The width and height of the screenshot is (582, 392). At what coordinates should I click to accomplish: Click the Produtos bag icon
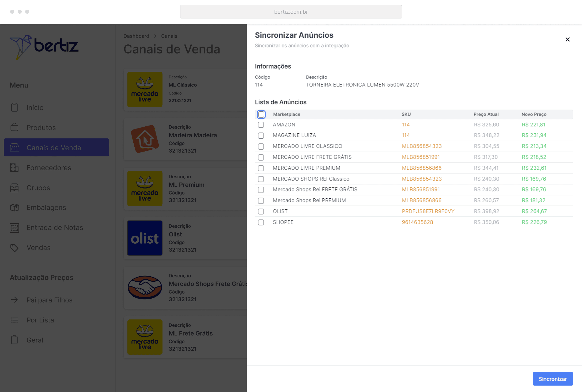click(x=14, y=127)
